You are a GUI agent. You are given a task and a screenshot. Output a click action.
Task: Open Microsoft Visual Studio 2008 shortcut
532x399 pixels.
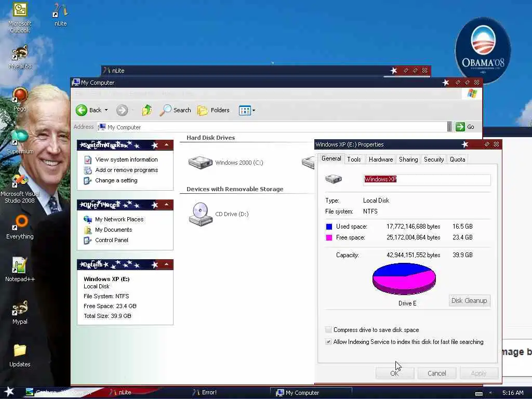(x=20, y=189)
